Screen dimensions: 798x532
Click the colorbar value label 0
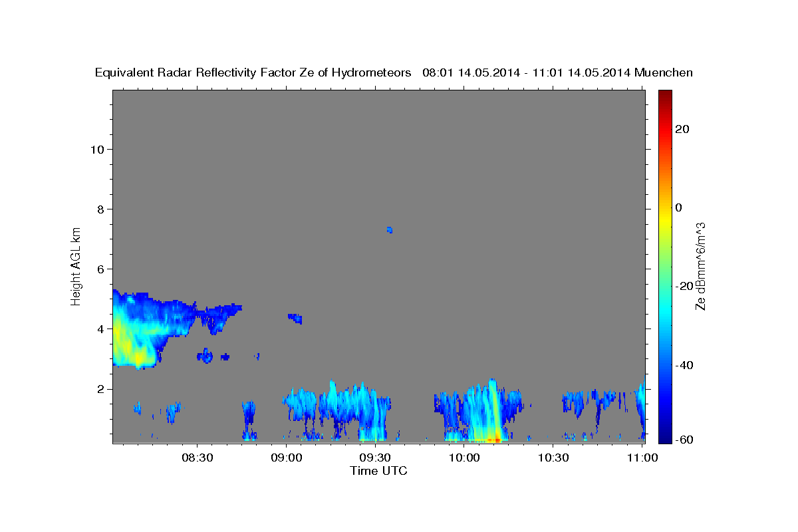click(x=678, y=207)
